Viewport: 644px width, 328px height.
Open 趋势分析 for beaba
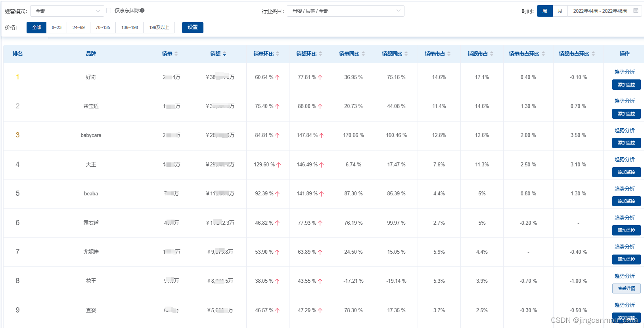[x=625, y=189]
